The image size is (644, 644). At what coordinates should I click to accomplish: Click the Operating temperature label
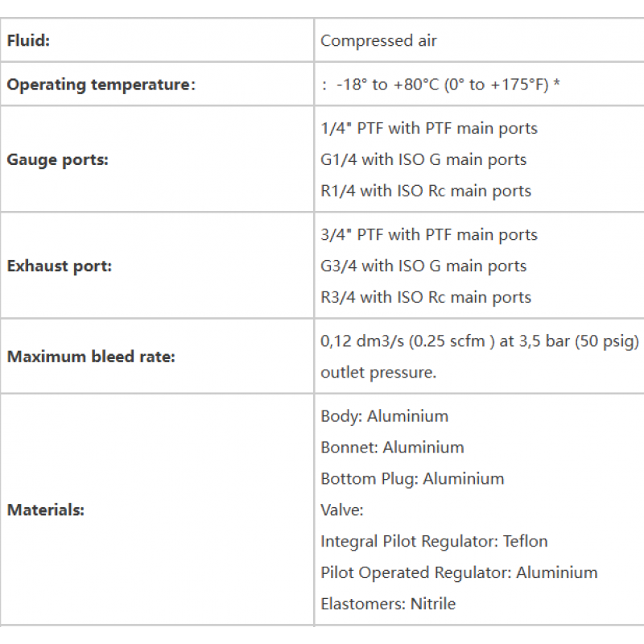[101, 85]
